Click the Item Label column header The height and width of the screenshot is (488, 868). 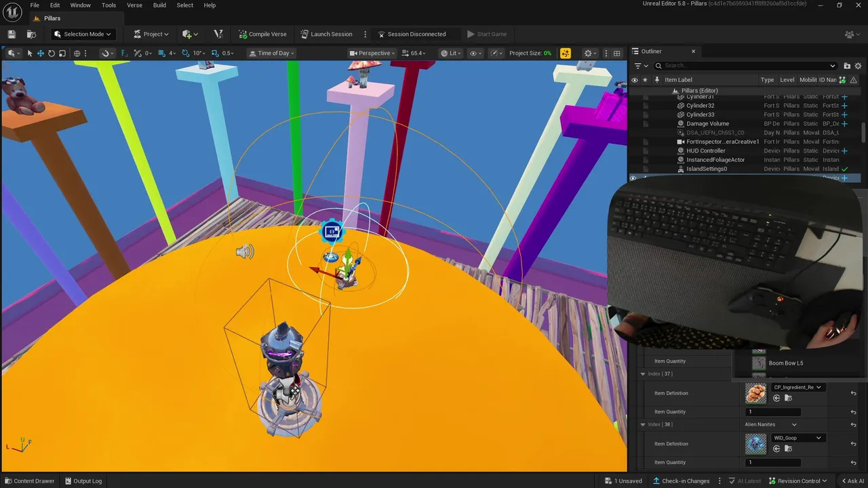point(678,79)
